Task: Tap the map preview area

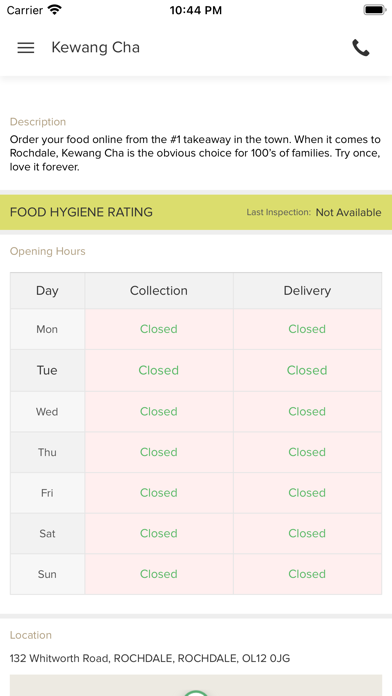Action: click(x=196, y=685)
